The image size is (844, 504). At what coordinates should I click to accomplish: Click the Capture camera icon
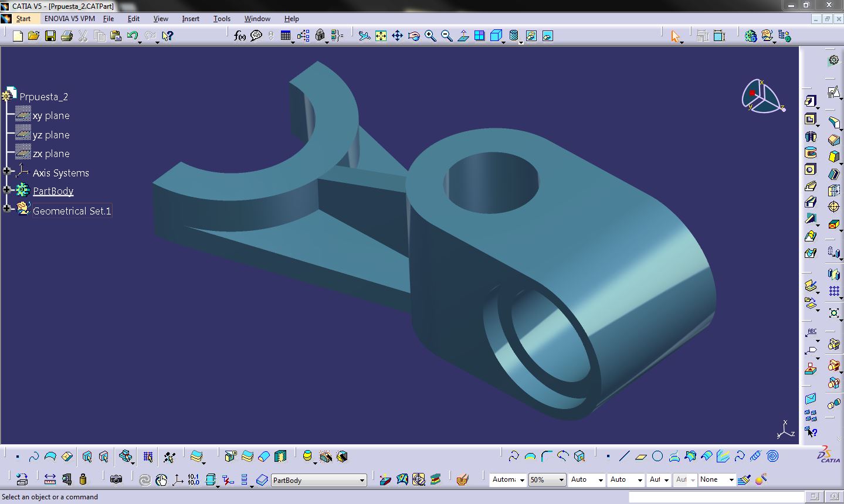coord(116,479)
